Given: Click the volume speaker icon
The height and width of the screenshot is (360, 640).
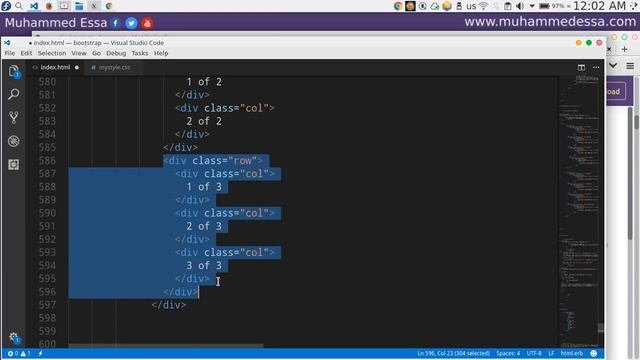Looking at the screenshot, I should [520, 6].
